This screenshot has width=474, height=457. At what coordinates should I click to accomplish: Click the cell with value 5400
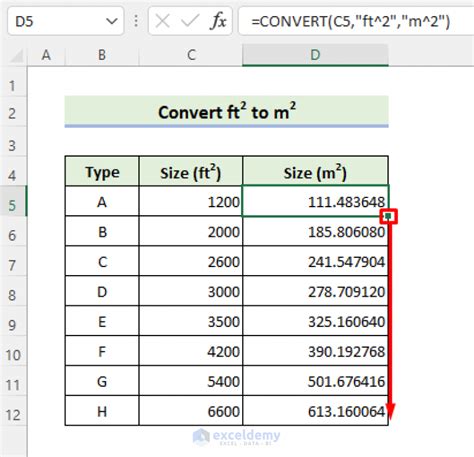coord(191,381)
